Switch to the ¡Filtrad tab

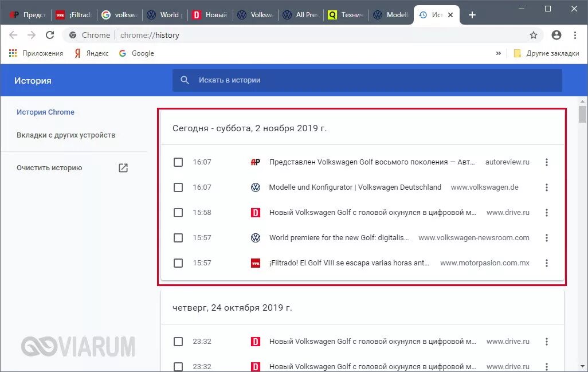73,15
